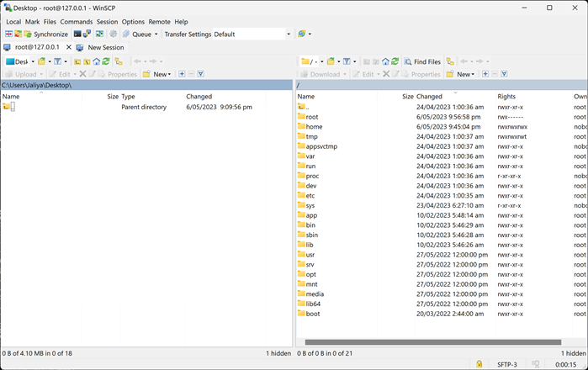Click the Synchronize button
The image size is (588, 370).
point(46,34)
